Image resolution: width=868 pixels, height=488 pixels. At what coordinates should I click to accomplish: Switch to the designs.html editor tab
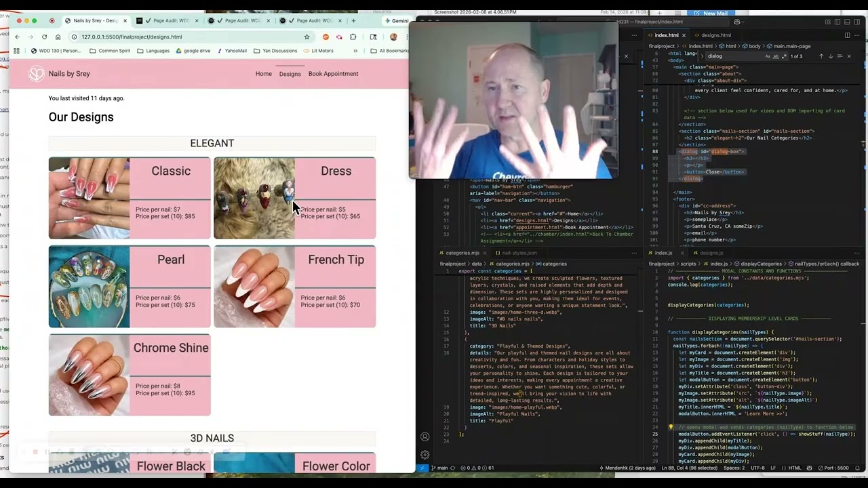[x=715, y=35]
